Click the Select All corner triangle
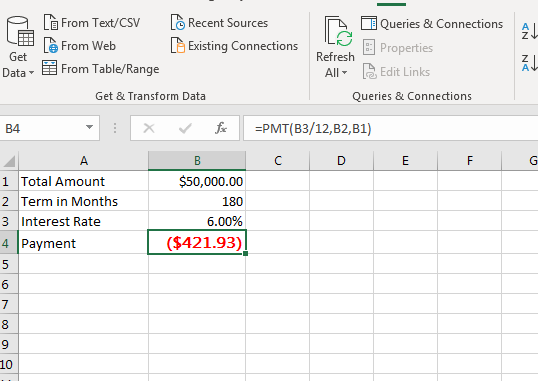This screenshot has width=538, height=381. [x=9, y=161]
